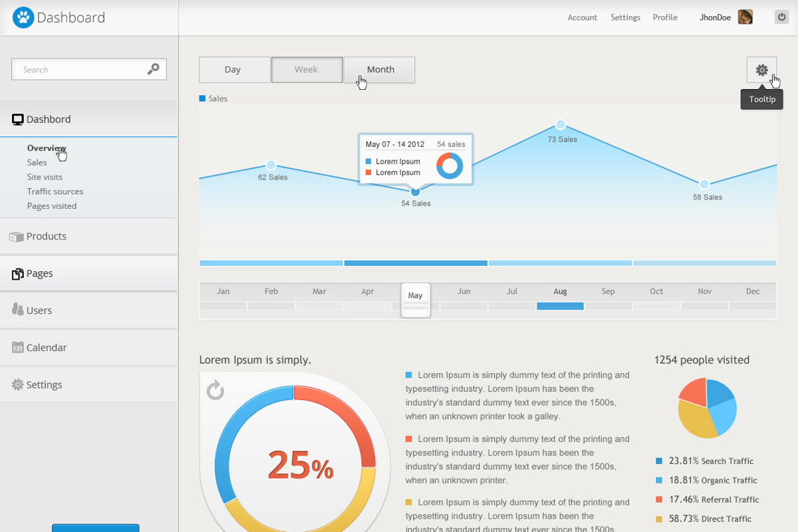798x532 pixels.
Task: Select Nov on the month timeline
Action: (x=705, y=291)
